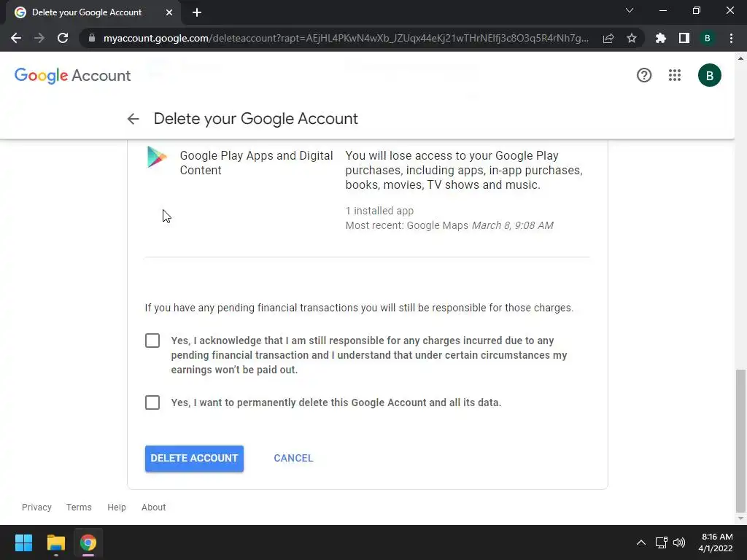Open the Google apps grid
This screenshot has width=747, height=560.
[x=675, y=75]
